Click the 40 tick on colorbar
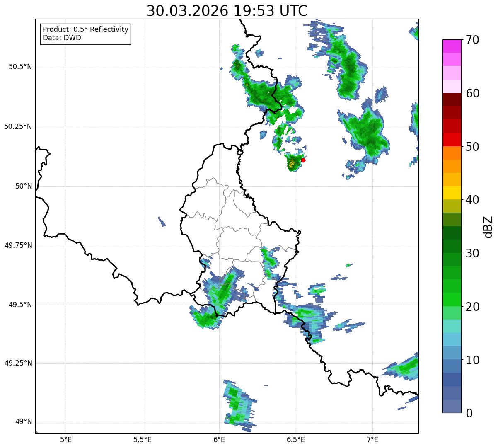498x448 pixels. click(472, 200)
